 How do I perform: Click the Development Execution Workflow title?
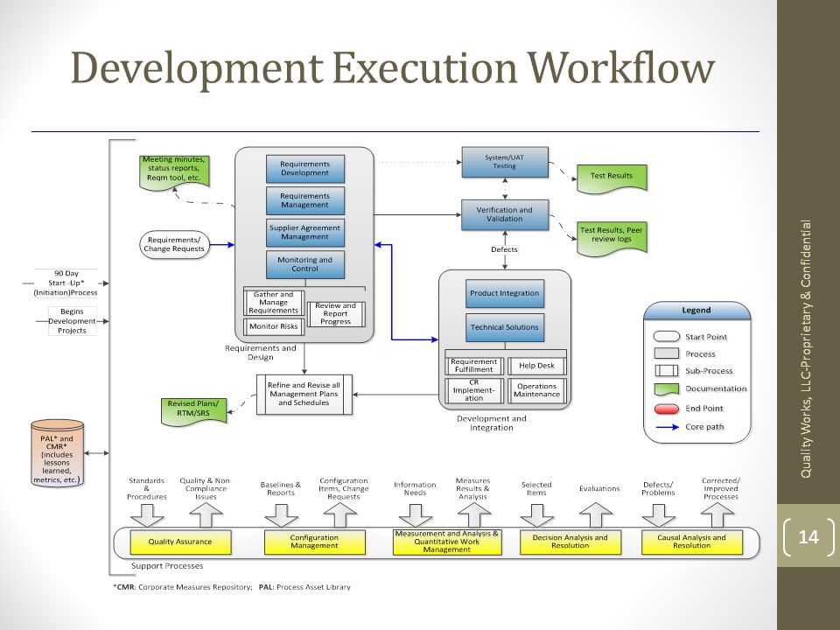393,68
